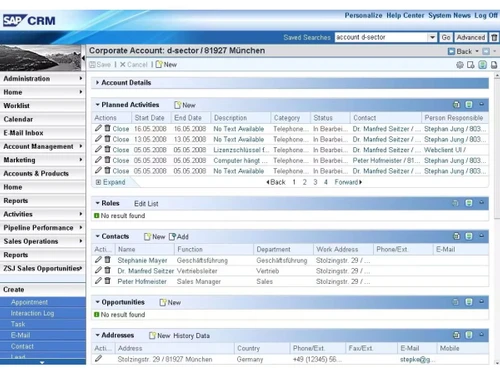Delete the planned activity dated 13.05.2008
The width and height of the screenshot is (500, 375).
107,139
